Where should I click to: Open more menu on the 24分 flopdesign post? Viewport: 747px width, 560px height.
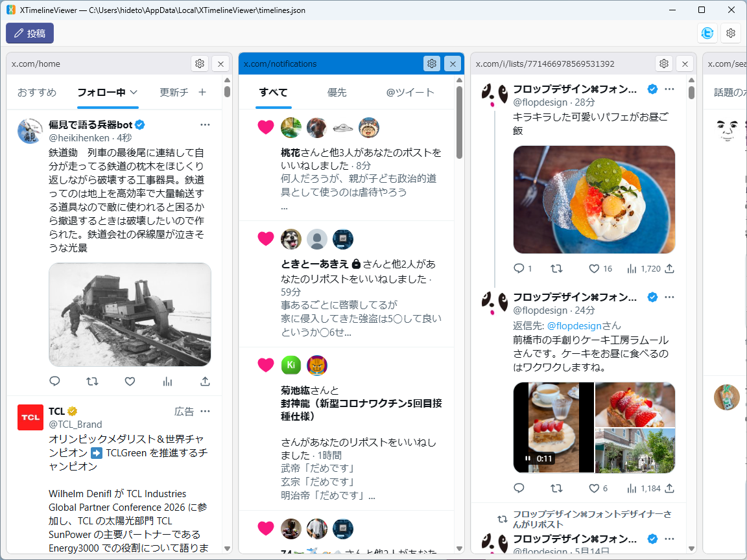669,297
